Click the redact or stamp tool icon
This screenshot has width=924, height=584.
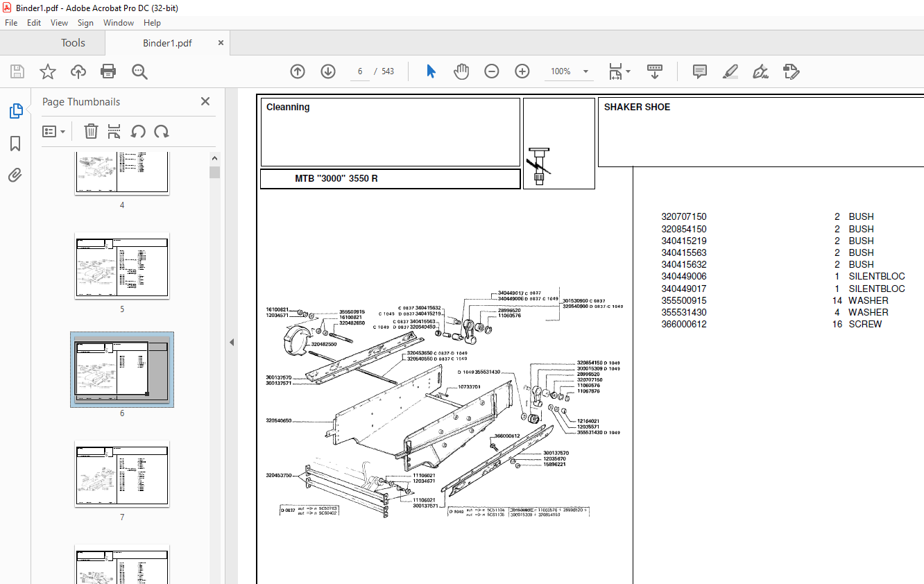point(791,71)
